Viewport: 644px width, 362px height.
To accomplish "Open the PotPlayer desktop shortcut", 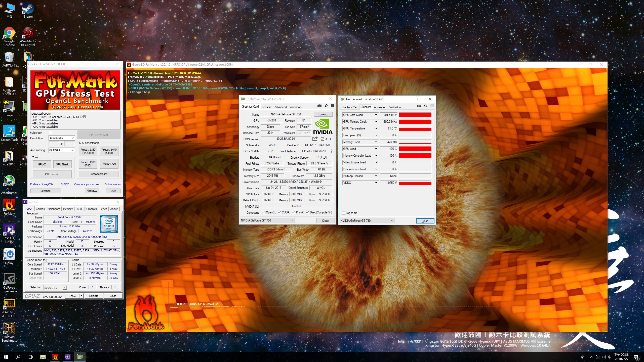I will [9, 86].
